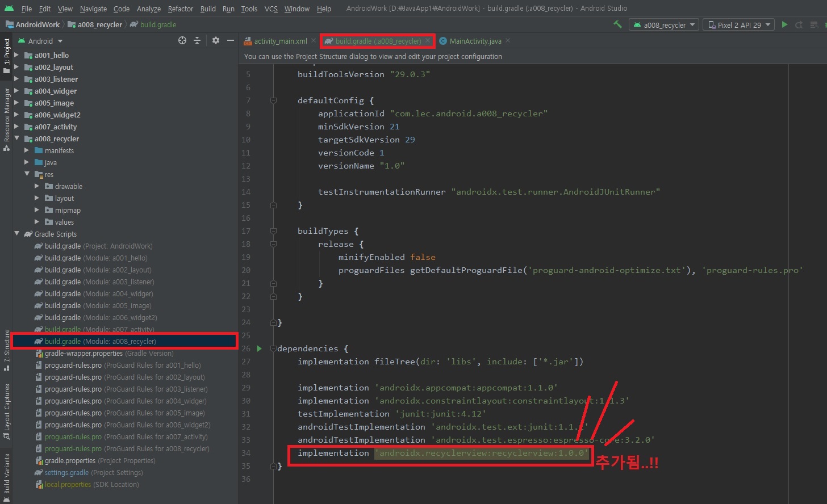This screenshot has height=504, width=827.
Task: Open the Pixel 2 API 29 device dropdown
Action: [x=738, y=25]
